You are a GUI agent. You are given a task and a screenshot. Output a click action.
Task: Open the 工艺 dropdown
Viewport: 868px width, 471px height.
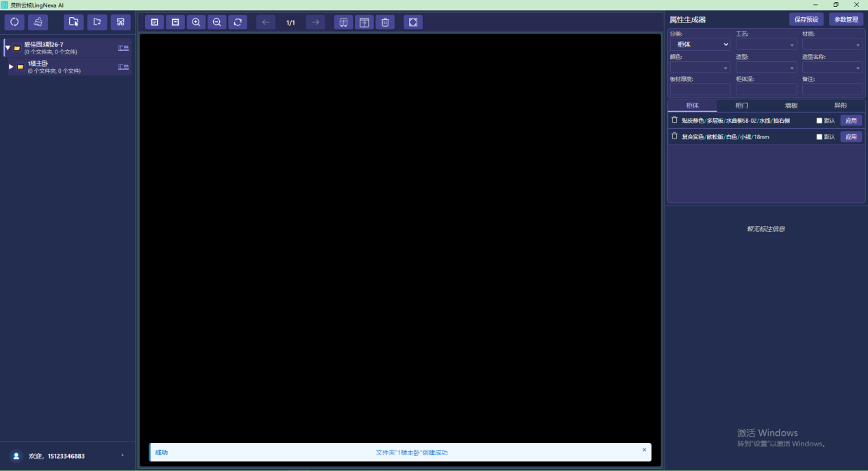[767, 44]
